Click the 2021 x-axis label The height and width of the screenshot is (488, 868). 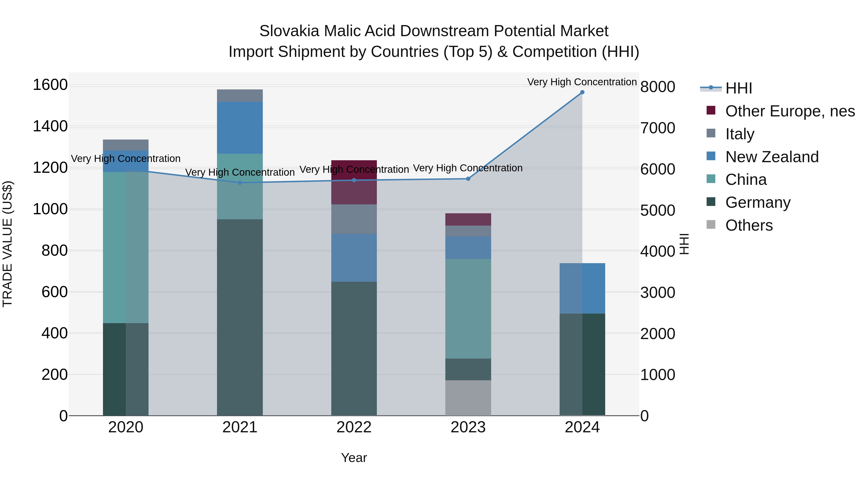click(x=240, y=427)
